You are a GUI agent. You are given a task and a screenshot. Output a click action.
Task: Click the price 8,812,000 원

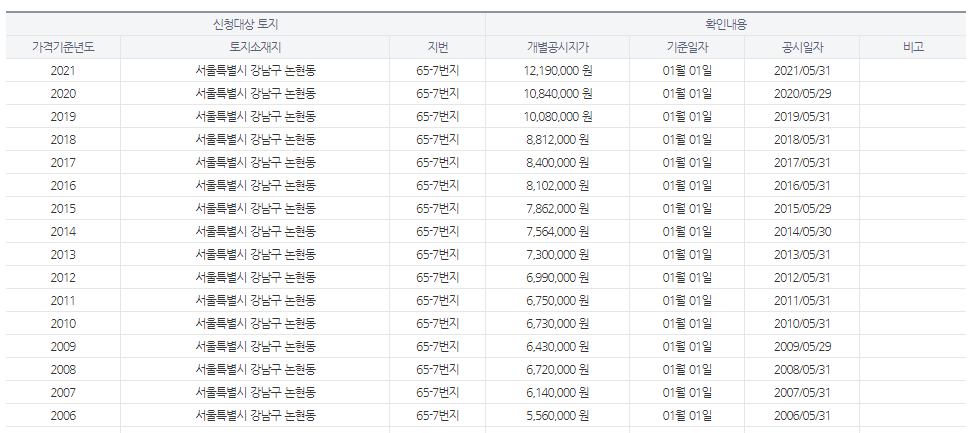[x=557, y=139]
